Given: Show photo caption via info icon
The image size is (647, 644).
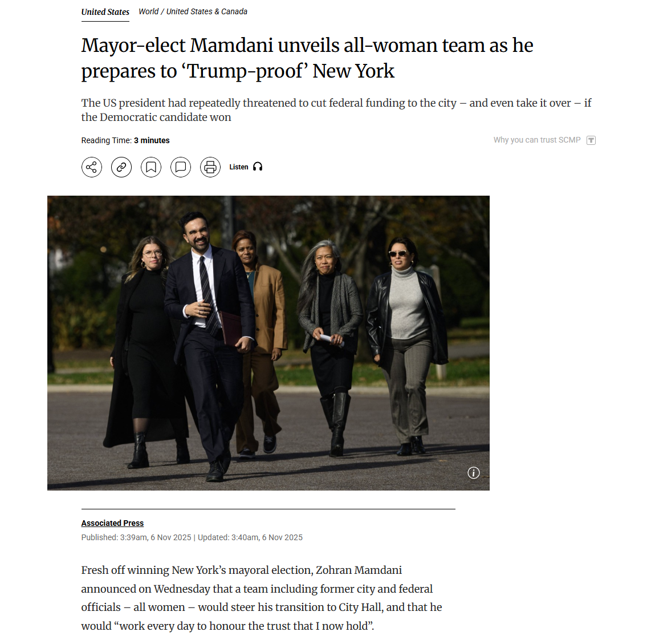Looking at the screenshot, I should (473, 473).
